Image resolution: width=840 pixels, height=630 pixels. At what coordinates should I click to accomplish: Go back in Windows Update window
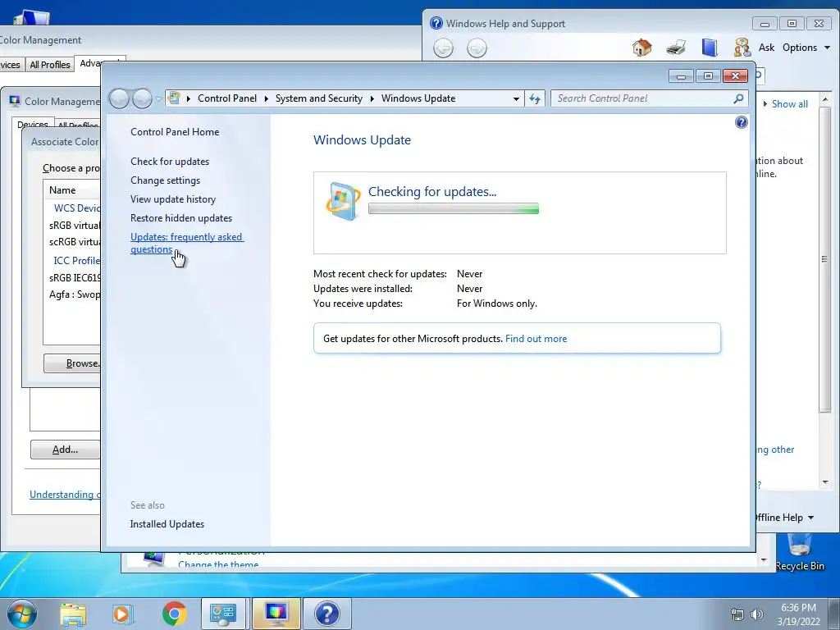(119, 98)
